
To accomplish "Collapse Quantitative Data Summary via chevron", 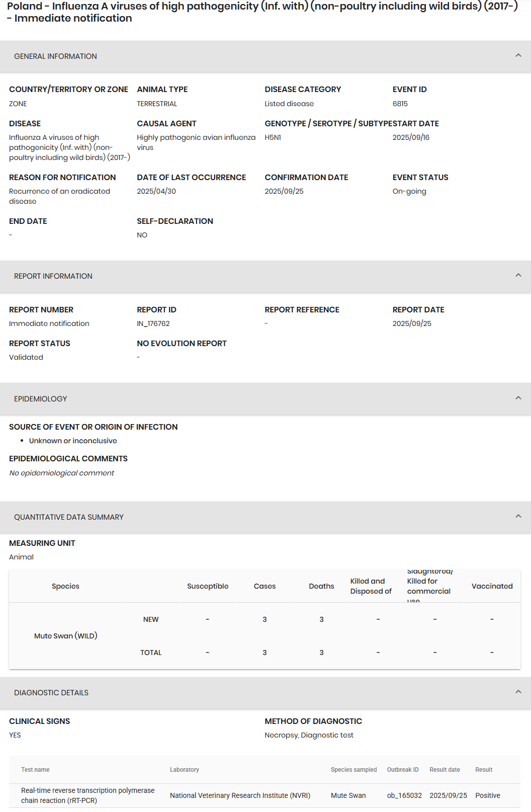I will pos(518,517).
